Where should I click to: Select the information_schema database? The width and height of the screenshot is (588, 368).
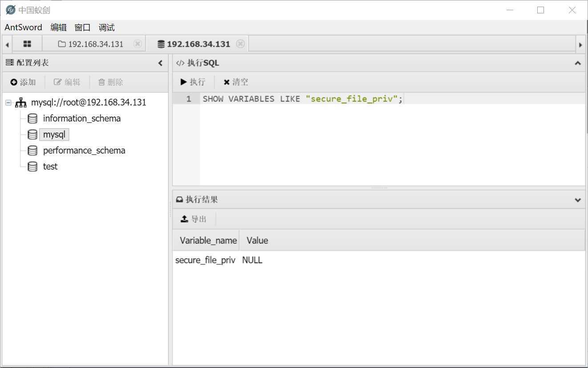(82, 118)
